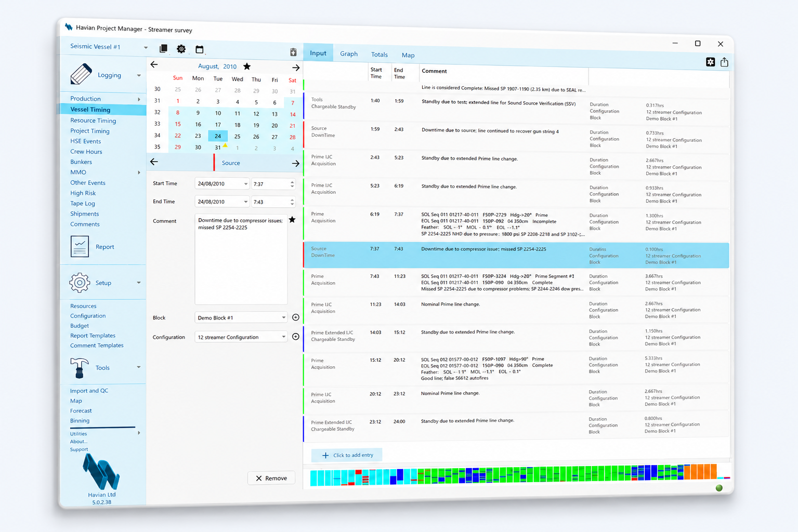Open Bunkers in sidebar

click(x=81, y=162)
